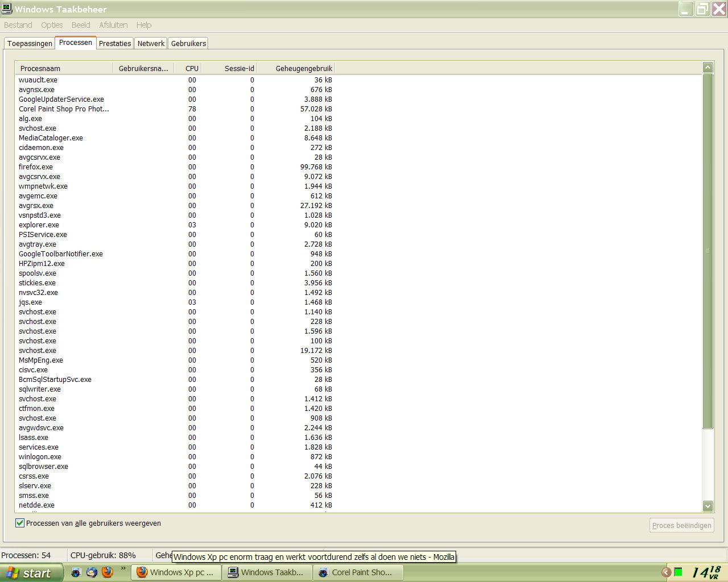Select the PSIService.exe process
The width and height of the screenshot is (728, 582).
175,235
